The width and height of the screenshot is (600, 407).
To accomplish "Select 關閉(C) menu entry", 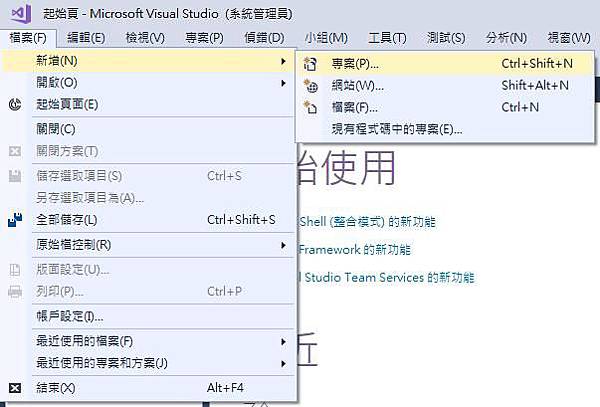I will [x=148, y=129].
